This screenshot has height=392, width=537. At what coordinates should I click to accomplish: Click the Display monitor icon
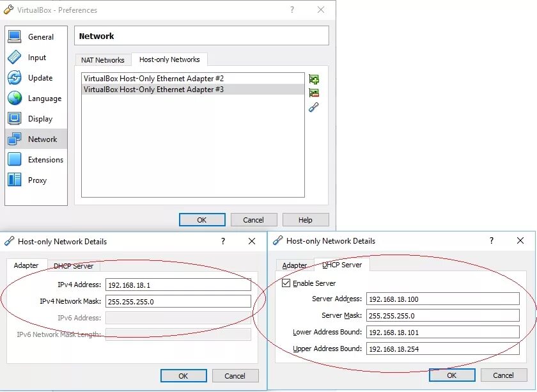14,118
